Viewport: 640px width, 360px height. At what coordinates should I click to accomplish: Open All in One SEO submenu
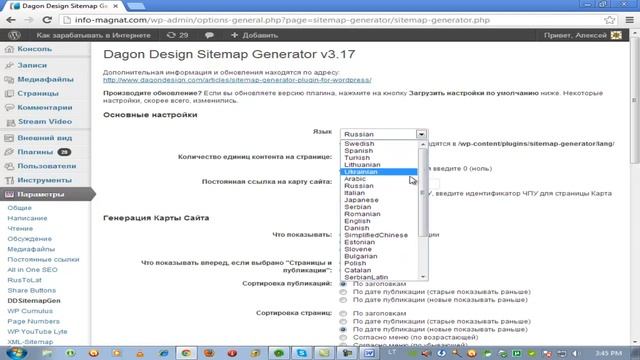(32, 270)
